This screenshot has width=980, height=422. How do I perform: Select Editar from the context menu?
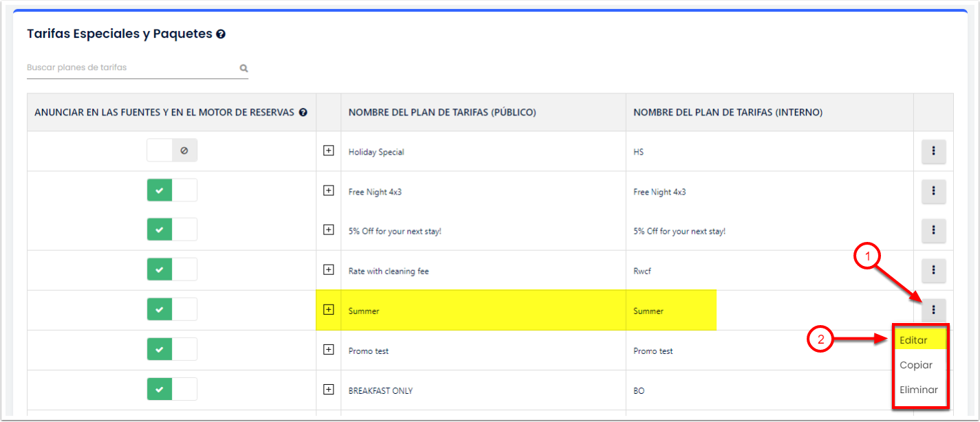point(913,340)
